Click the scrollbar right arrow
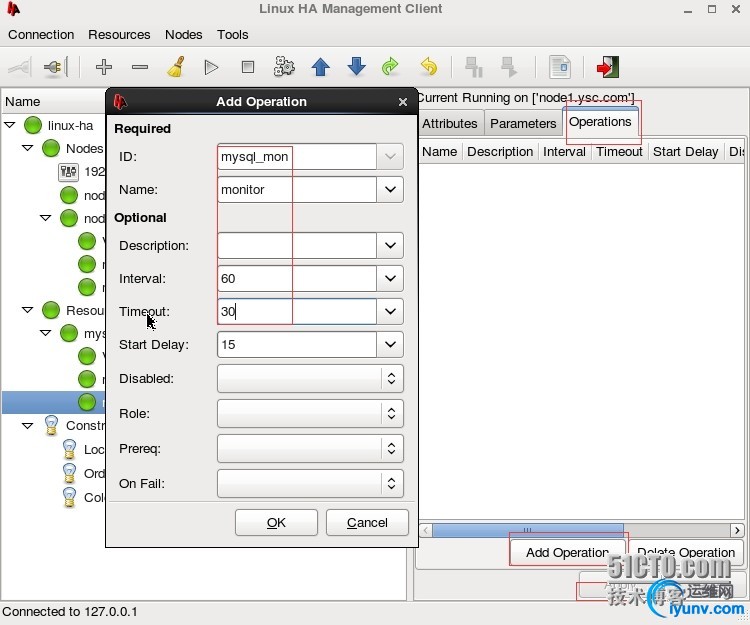 tap(737, 530)
